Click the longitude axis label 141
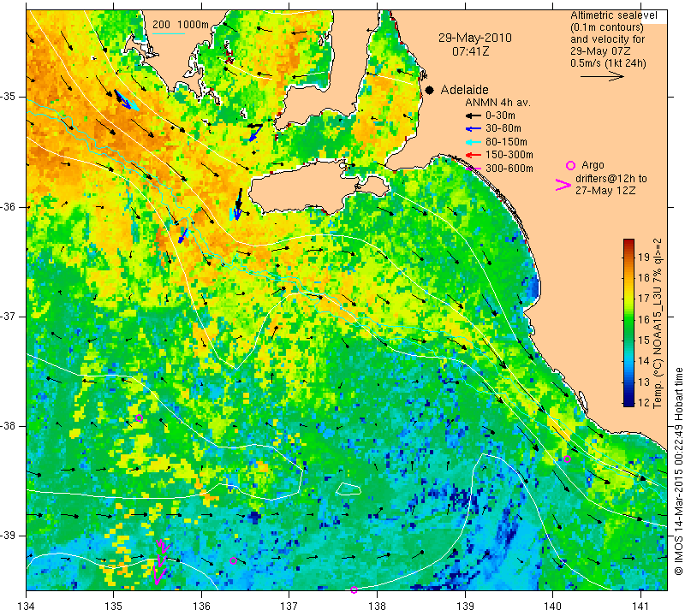This screenshot has height=616, width=685. tap(640, 606)
